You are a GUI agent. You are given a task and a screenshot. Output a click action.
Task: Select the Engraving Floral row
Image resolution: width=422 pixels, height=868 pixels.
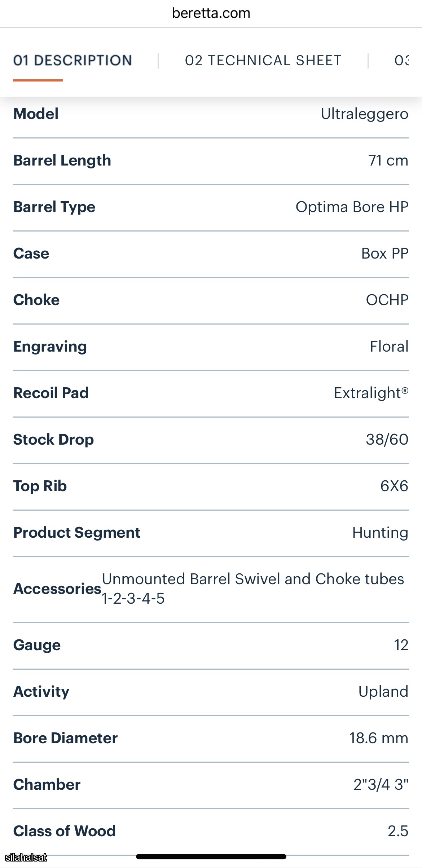coord(211,347)
